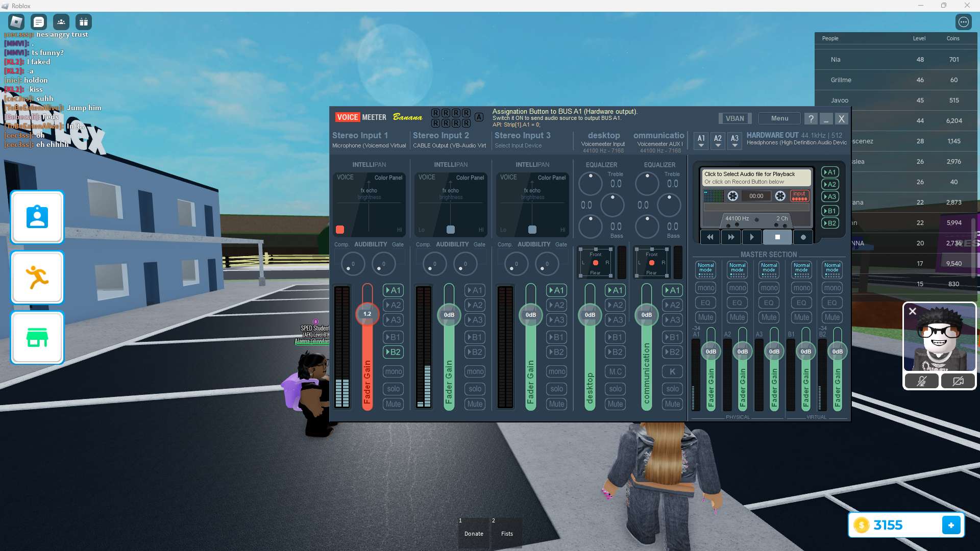Screen dimensions: 980x551
Task: Route cassette output to A1
Action: [x=830, y=172]
